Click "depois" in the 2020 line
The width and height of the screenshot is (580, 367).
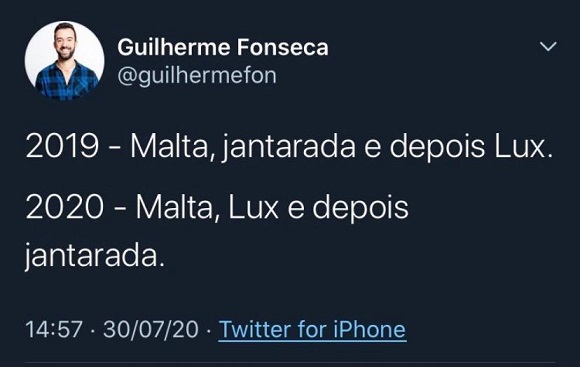pos(360,208)
